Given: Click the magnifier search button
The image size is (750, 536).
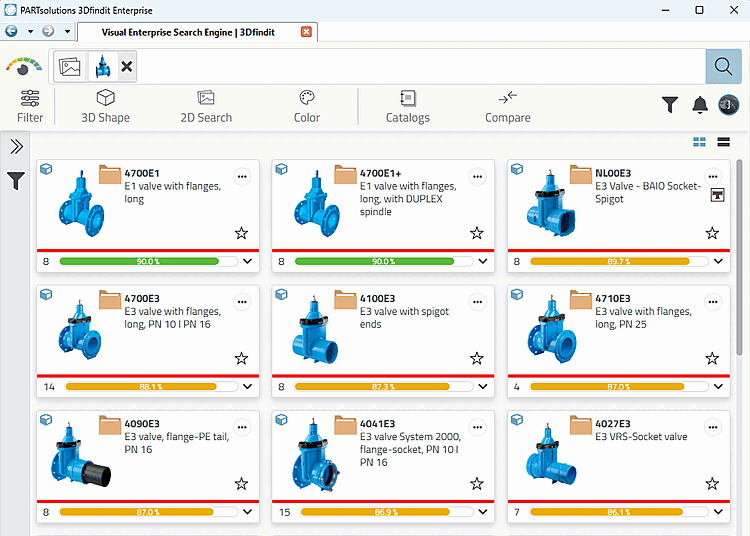Looking at the screenshot, I should tap(723, 66).
